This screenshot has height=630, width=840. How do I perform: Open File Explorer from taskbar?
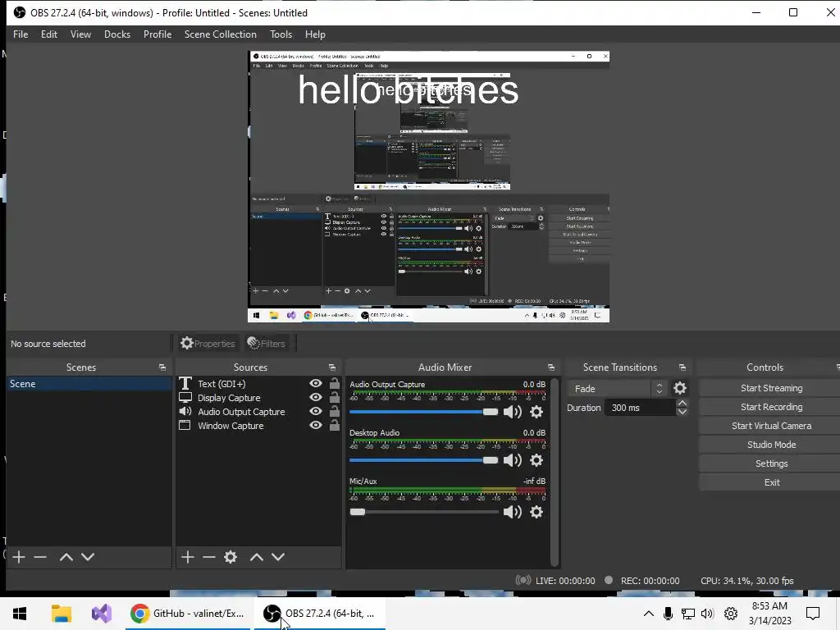tap(61, 614)
